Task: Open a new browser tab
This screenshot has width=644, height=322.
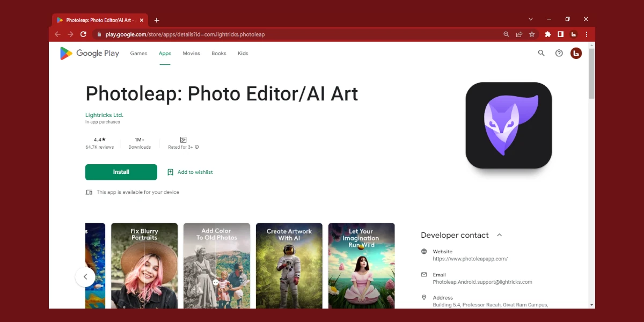Action: (157, 20)
